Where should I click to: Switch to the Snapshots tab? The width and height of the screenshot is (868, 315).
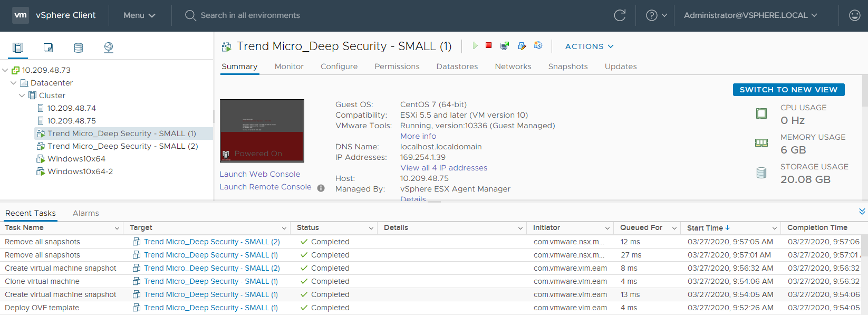567,66
